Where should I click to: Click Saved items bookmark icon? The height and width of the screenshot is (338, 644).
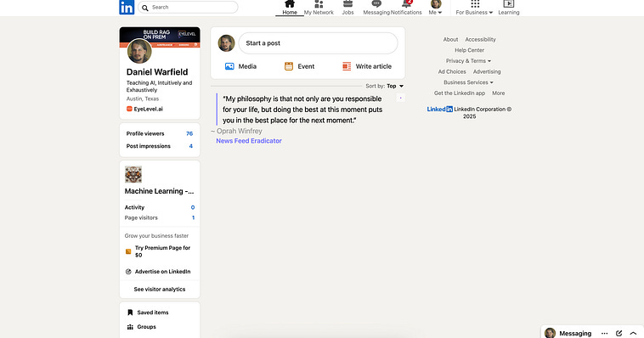(x=130, y=313)
